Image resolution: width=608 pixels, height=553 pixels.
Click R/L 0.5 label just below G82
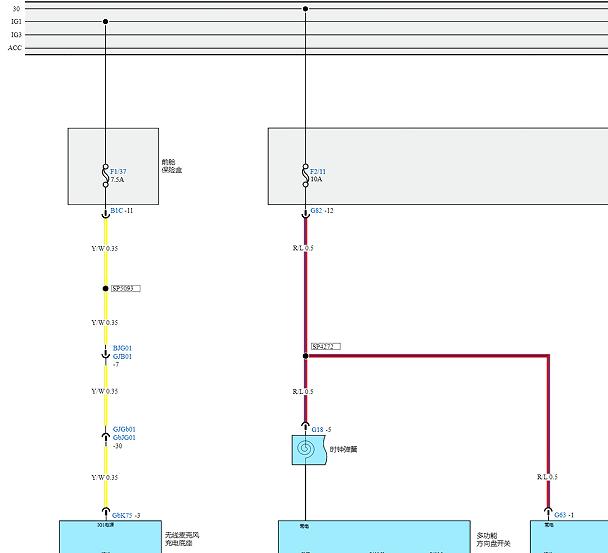303,248
